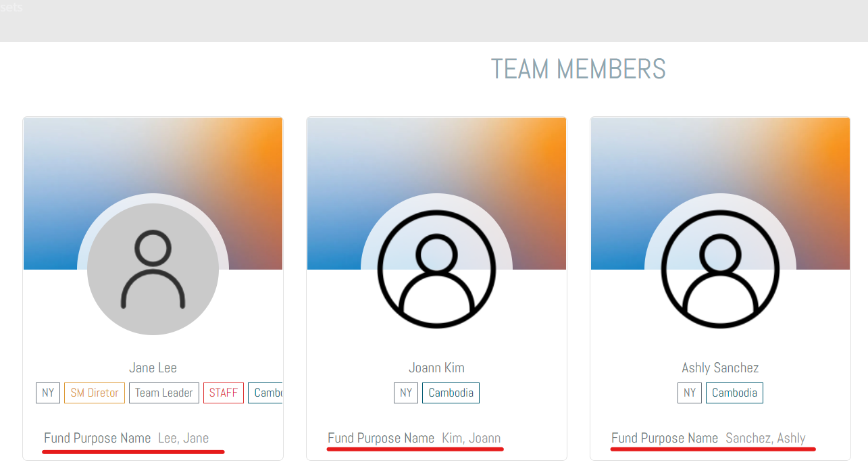Click the Joann Kim name text
This screenshot has height=471, width=868.
pos(436,368)
